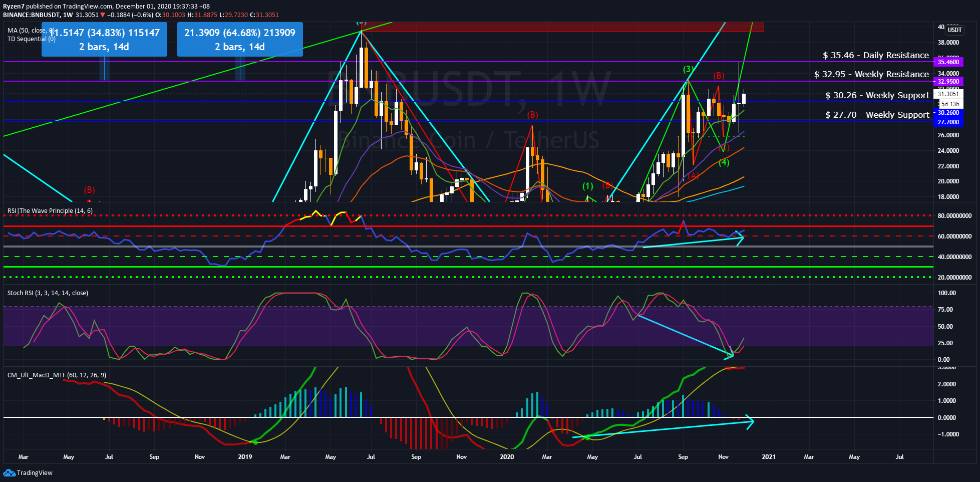Click the 2021 label on time axis
The height and width of the screenshot is (482, 980).
click(769, 457)
